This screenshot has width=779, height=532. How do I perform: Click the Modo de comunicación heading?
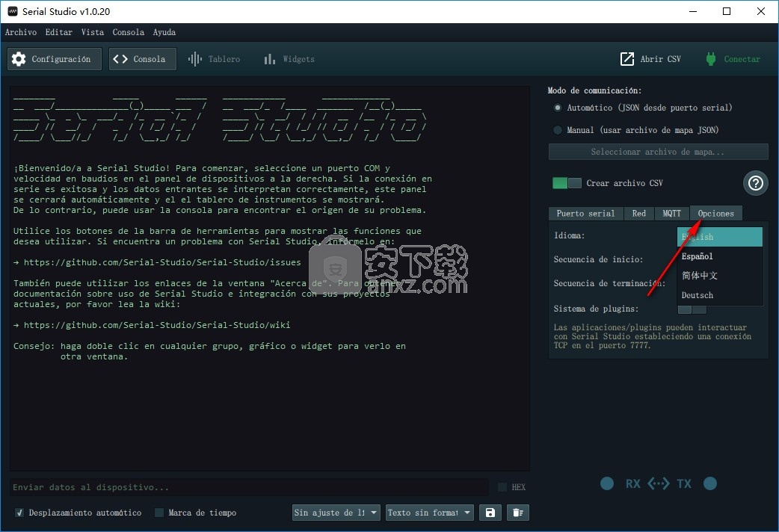click(x=594, y=90)
